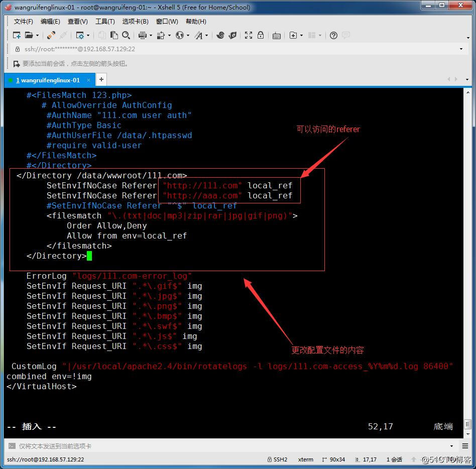476x469 pixels.
Task: Click the SSH2 status bar entry
Action: pos(277,459)
